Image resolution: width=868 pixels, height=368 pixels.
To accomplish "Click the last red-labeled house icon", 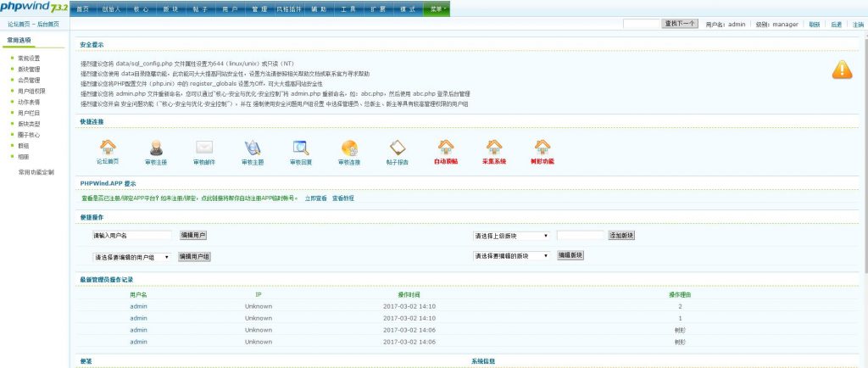I will pyautogui.click(x=542, y=148).
